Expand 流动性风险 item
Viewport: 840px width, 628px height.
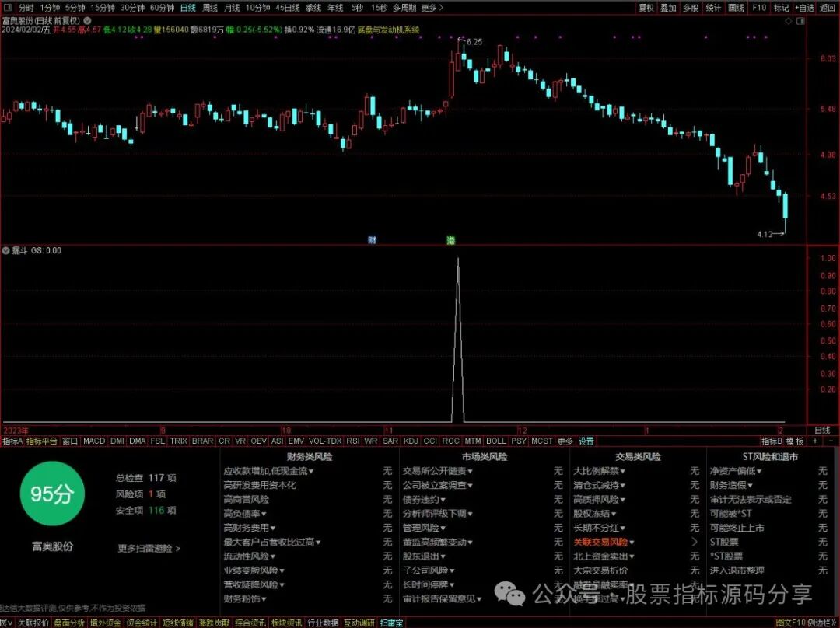coord(249,556)
